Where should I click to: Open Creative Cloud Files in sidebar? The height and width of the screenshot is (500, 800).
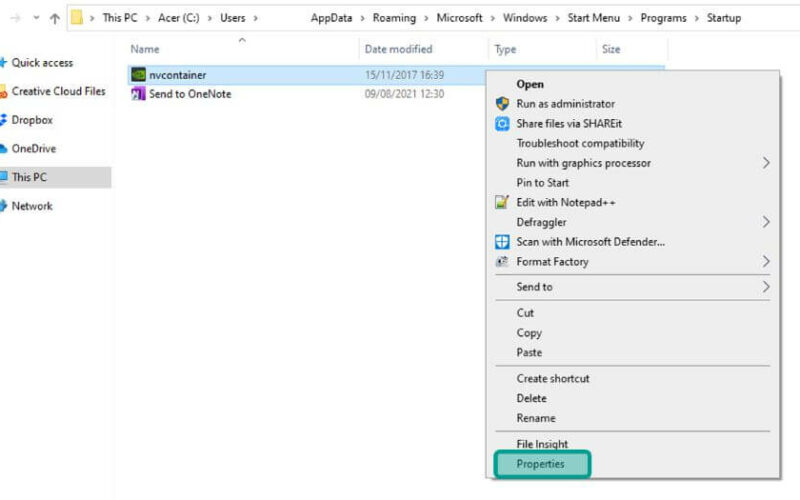pyautogui.click(x=58, y=91)
